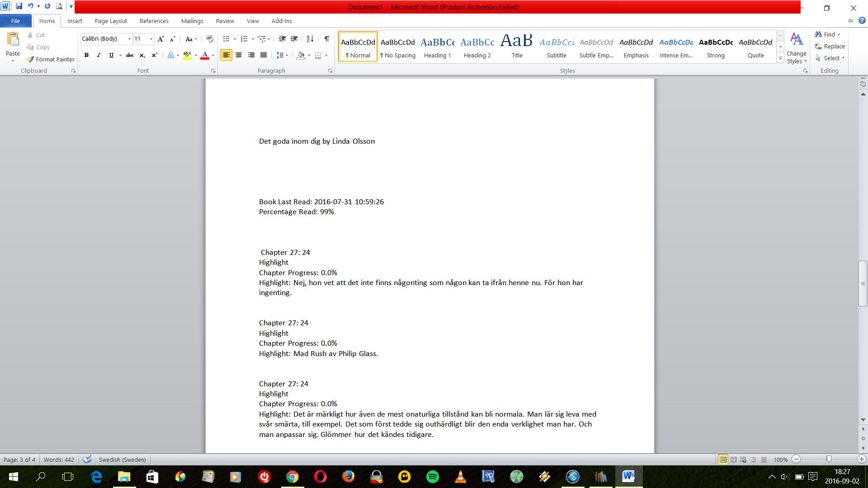Viewport: 868px width, 488px height.
Task: Switch to the Page Layout tab
Action: coord(111,21)
